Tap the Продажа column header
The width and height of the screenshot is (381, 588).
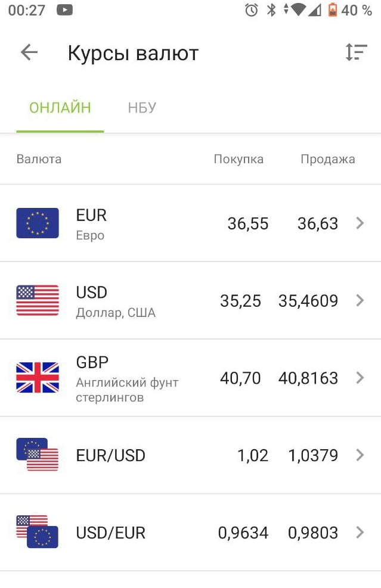327,159
